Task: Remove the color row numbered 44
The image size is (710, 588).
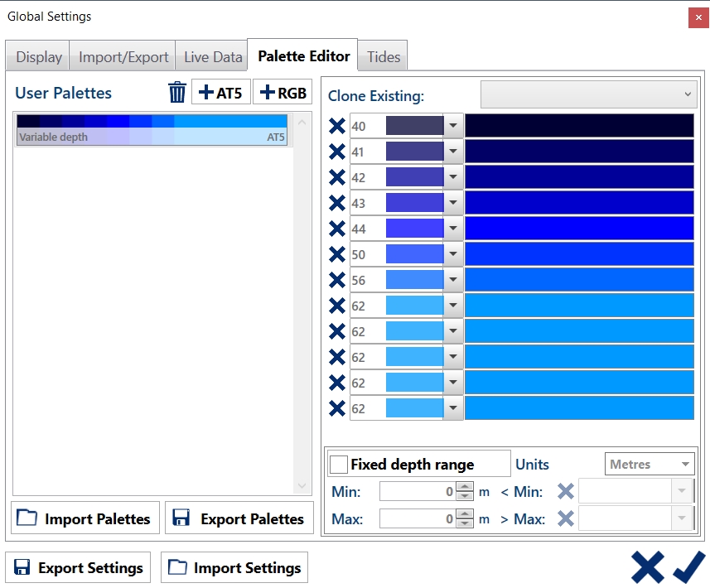Action: pyautogui.click(x=337, y=229)
